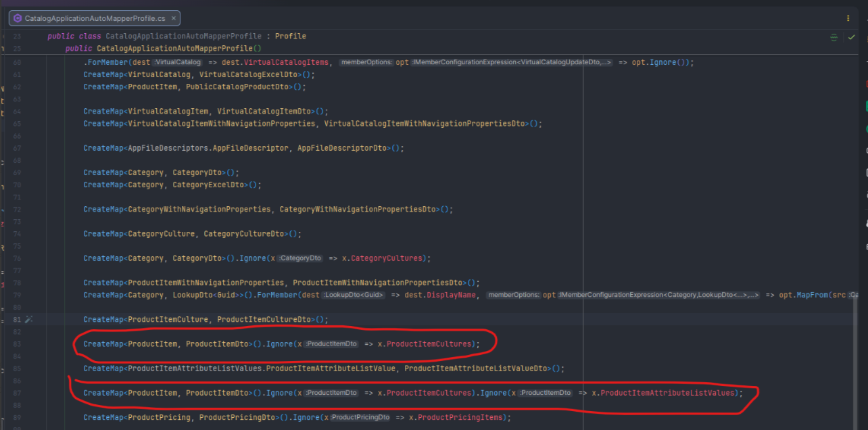This screenshot has height=430, width=868.
Task: Click sticky header class CatalogApplicationAutoMapperProfile line
Action: point(176,36)
